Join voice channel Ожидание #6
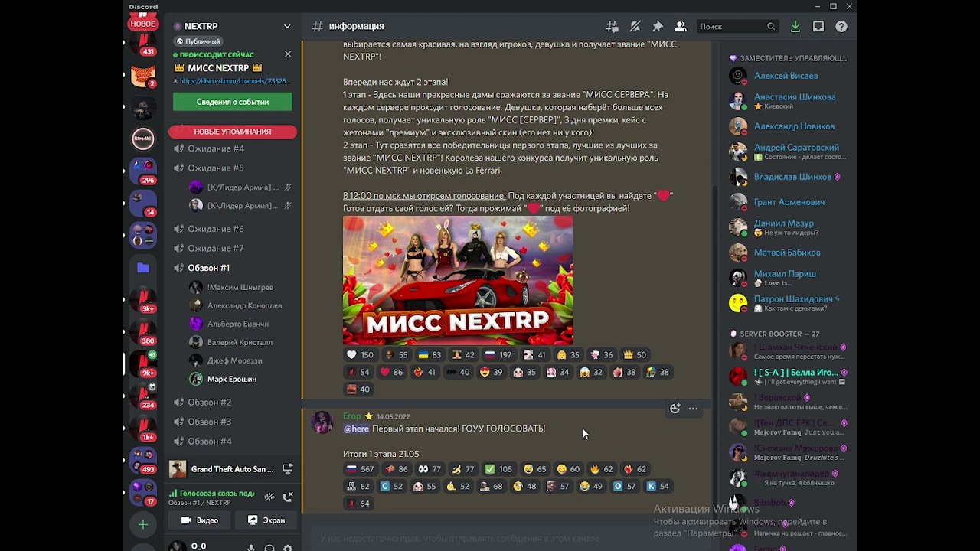This screenshot has height=551, width=980. click(233, 229)
